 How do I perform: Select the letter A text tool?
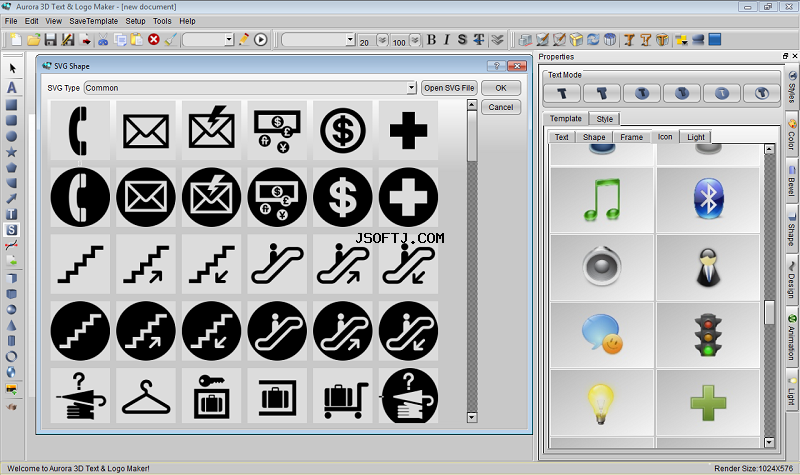pyautogui.click(x=12, y=87)
